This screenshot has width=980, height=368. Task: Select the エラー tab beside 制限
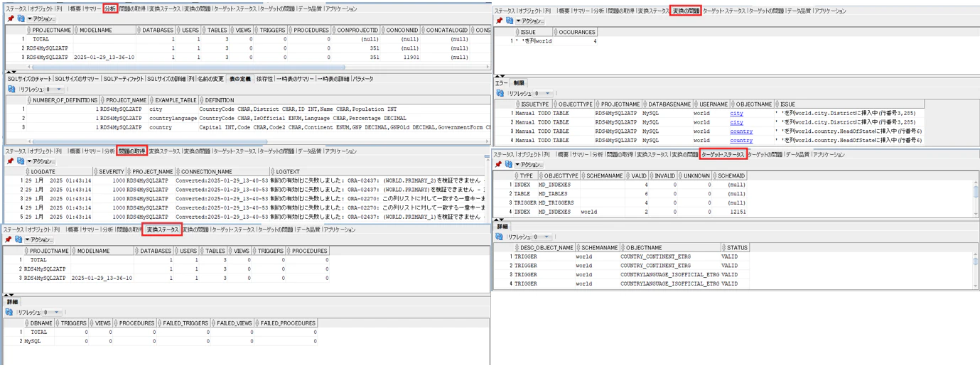pyautogui.click(x=502, y=83)
